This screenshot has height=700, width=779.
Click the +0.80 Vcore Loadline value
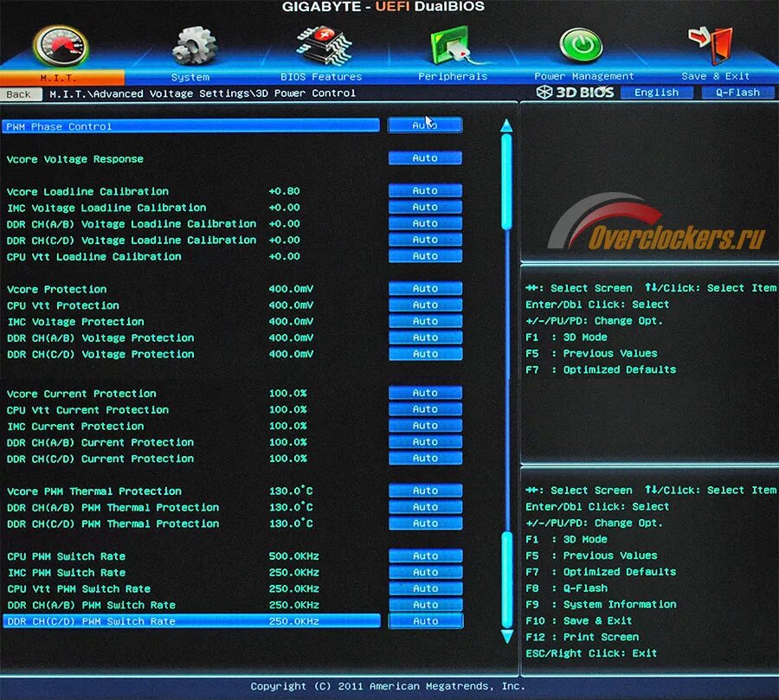pyautogui.click(x=284, y=190)
